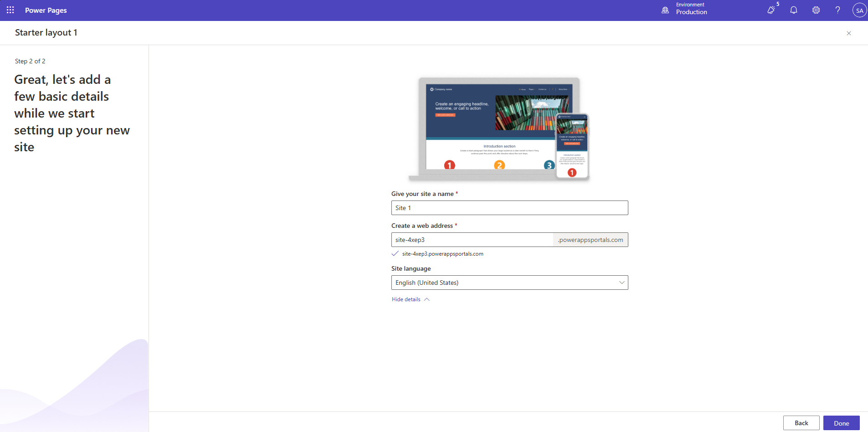
Task: Open the Settings gear
Action: coord(816,10)
